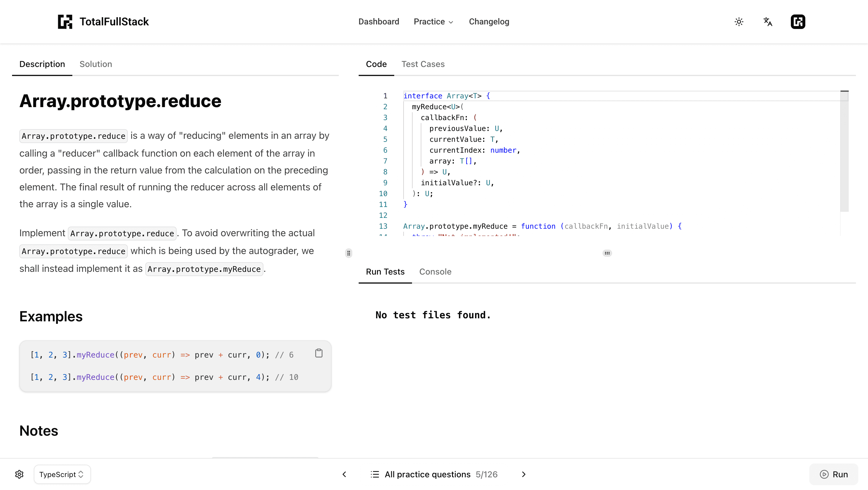
Task: Click the Run button play icon
Action: click(824, 474)
